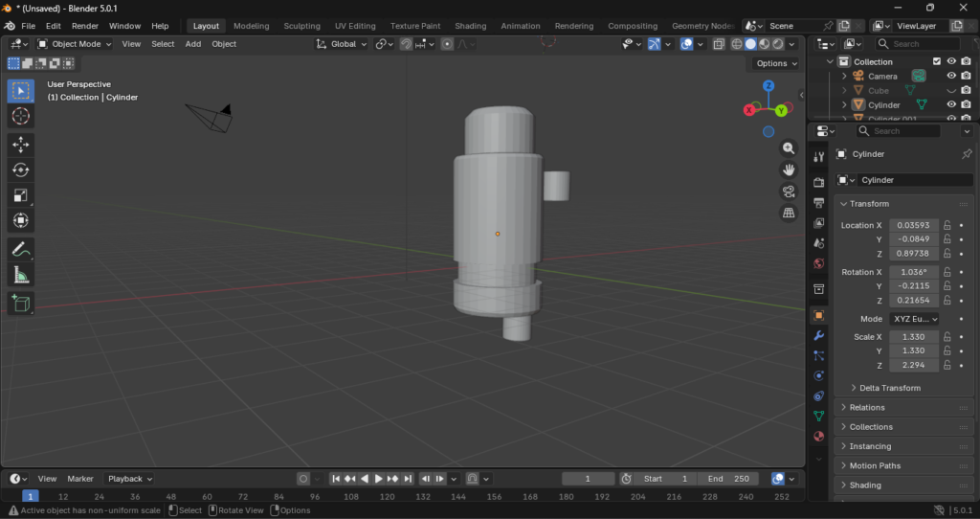Open the Object Mode dropdown
980x519 pixels.
(76, 44)
